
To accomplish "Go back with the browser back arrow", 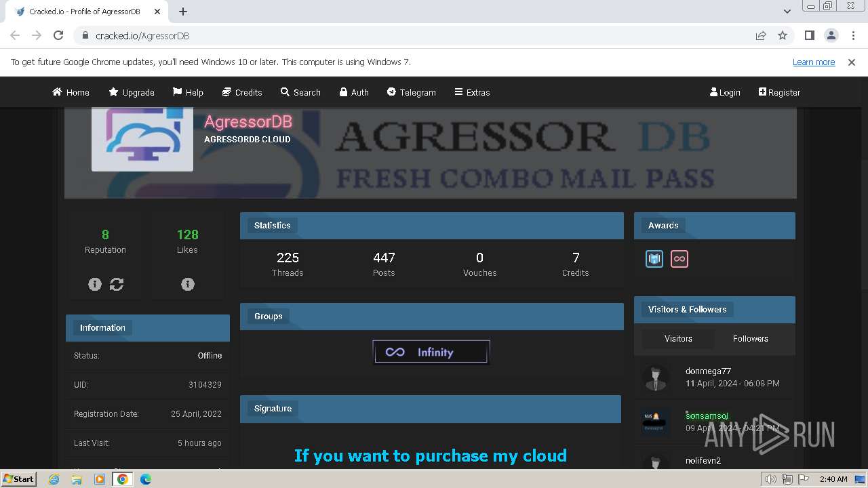I will 15,35.
